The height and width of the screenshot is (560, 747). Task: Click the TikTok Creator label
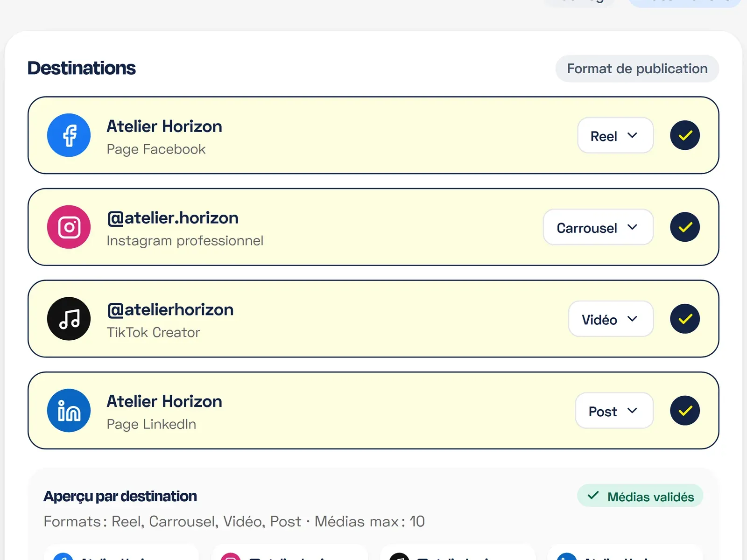(153, 332)
